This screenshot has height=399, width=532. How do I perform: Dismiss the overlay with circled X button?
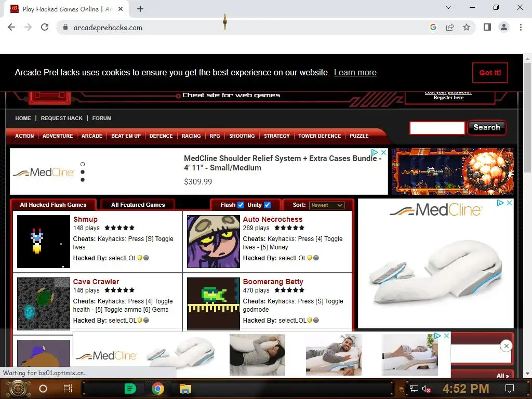[506, 346]
